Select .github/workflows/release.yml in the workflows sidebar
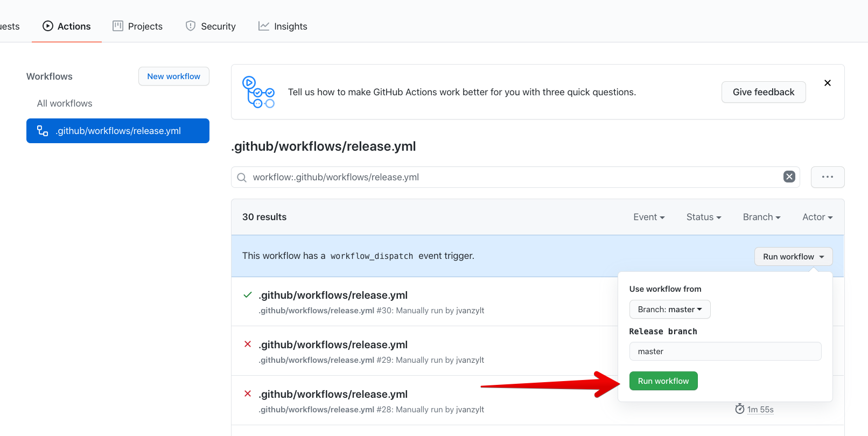The height and width of the screenshot is (436, 868). click(x=118, y=131)
